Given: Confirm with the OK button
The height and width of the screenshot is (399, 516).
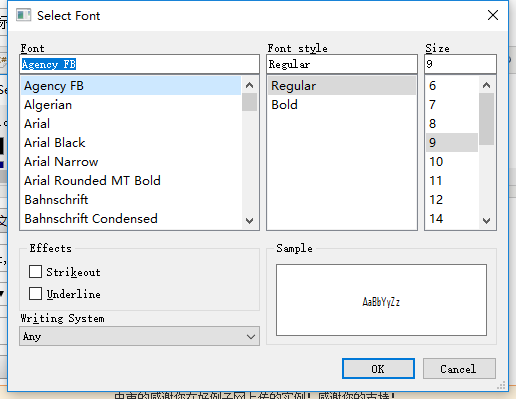Looking at the screenshot, I should point(378,369).
